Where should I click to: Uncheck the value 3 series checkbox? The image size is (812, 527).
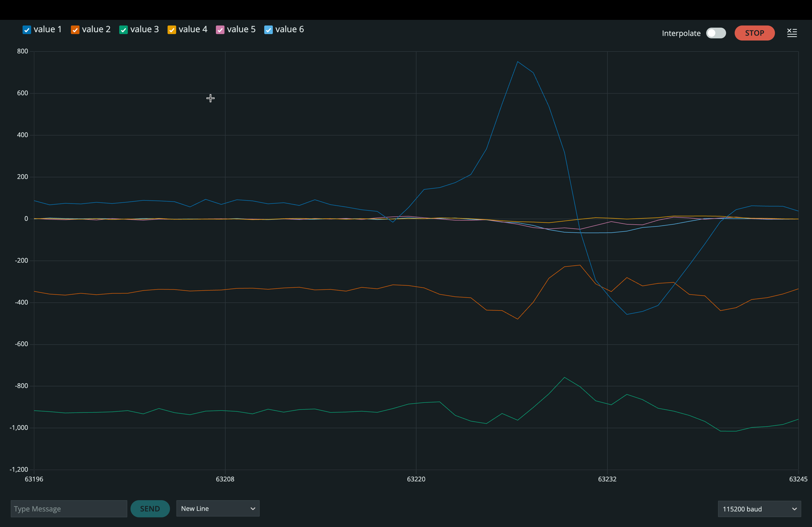124,30
